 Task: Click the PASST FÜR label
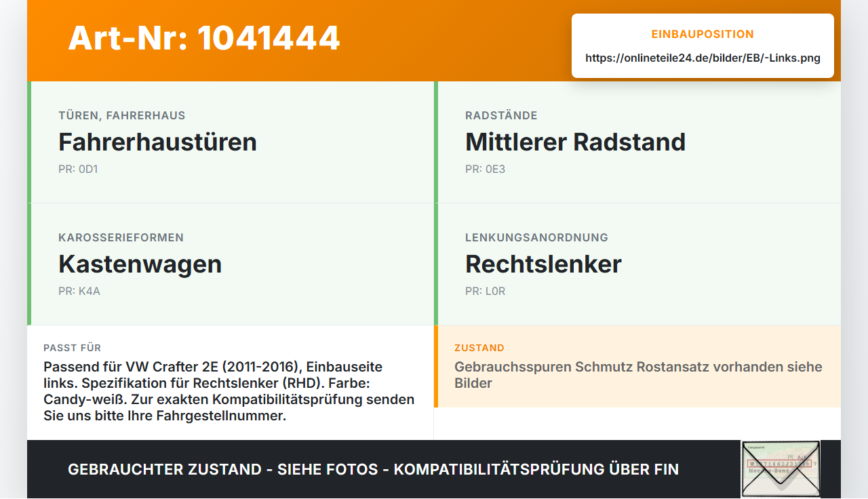[72, 348]
